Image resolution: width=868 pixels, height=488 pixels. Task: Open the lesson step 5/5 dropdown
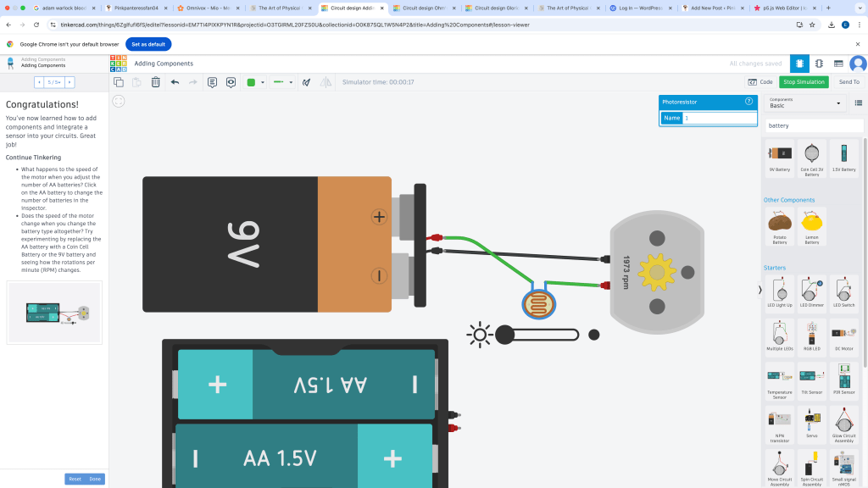click(x=54, y=82)
